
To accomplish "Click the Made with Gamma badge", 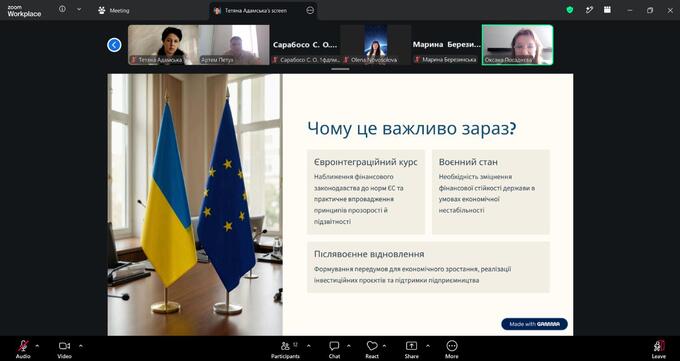I will (534, 324).
